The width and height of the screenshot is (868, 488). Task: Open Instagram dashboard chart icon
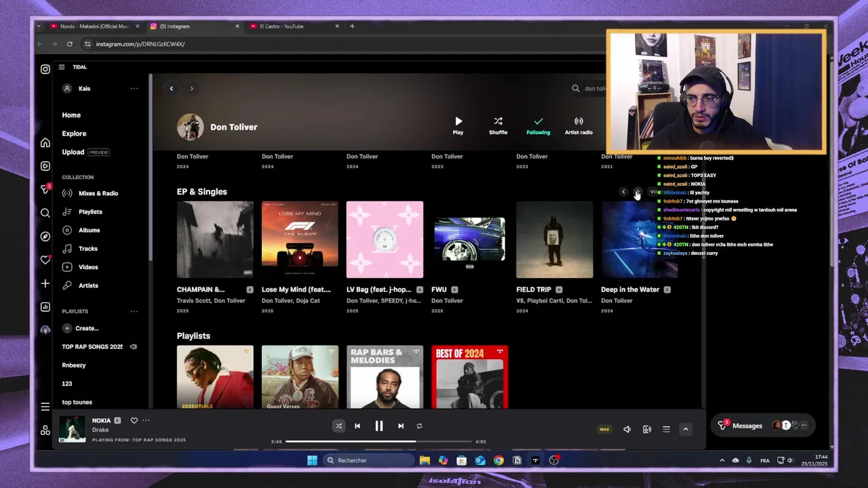45,307
